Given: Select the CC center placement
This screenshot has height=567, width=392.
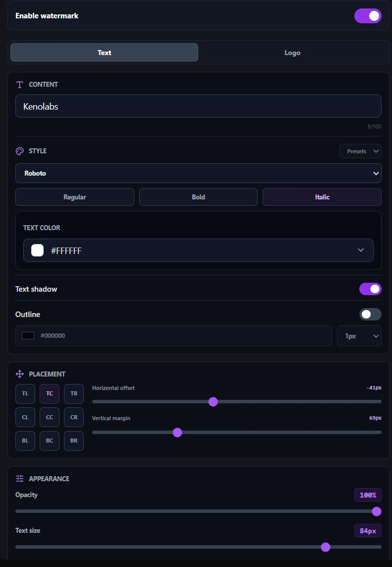Looking at the screenshot, I should click(x=50, y=417).
